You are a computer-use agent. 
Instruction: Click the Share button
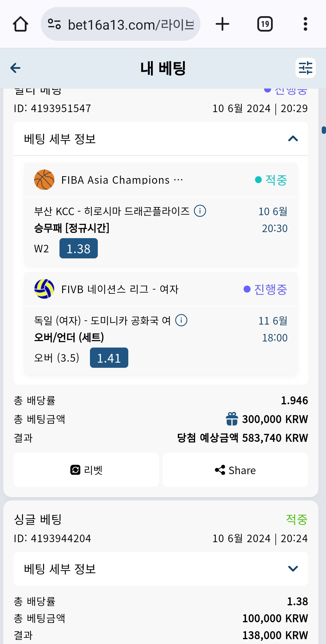click(235, 470)
